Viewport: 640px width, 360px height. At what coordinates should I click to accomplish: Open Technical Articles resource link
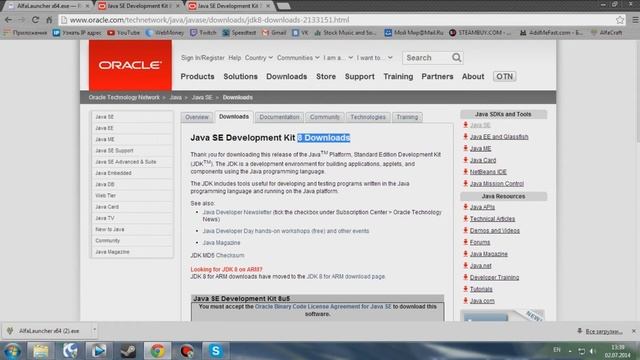coord(492,219)
